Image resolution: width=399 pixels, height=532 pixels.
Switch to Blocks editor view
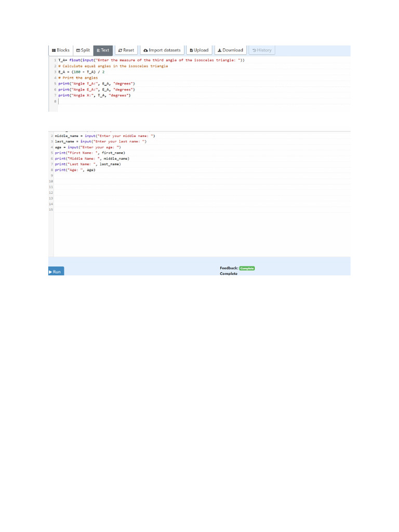(60, 50)
